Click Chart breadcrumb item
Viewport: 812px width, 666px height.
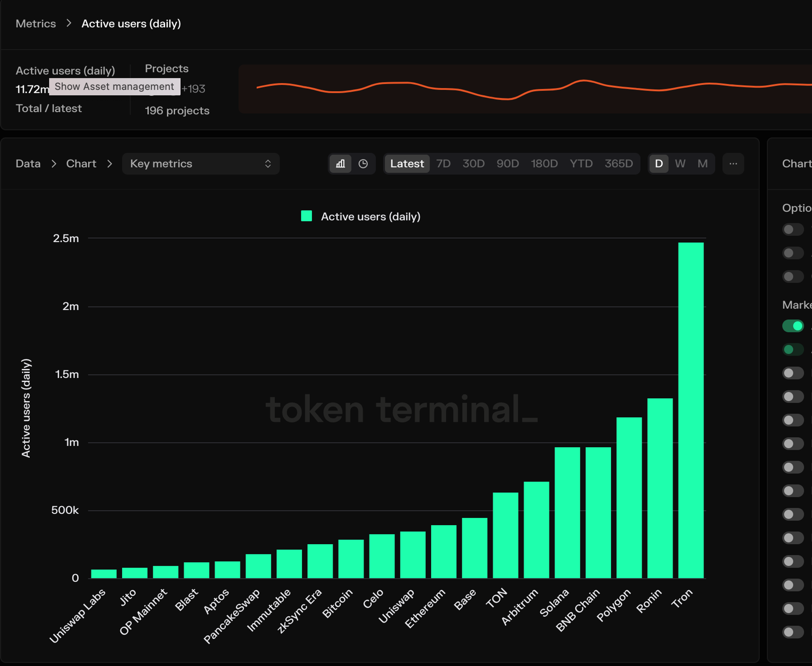80,164
